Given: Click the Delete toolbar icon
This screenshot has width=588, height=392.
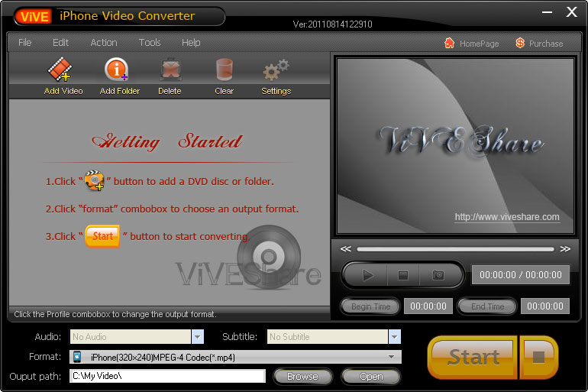Looking at the screenshot, I should click(170, 70).
